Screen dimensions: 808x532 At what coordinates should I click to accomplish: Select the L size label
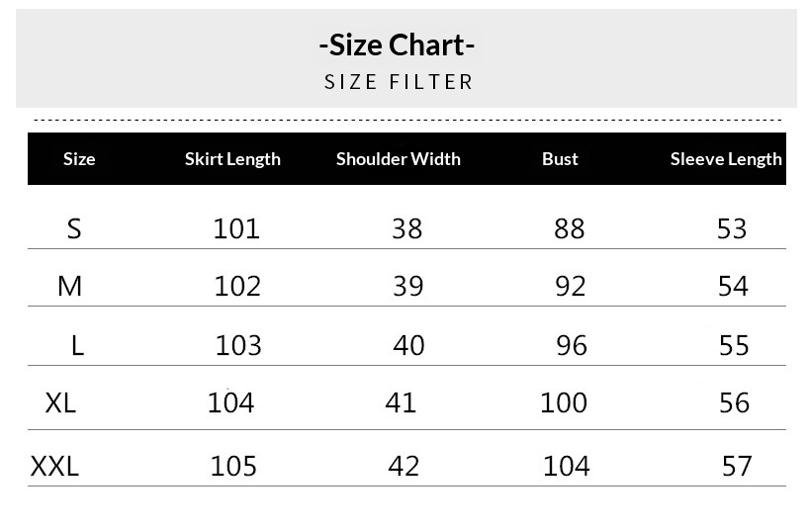[x=77, y=345]
